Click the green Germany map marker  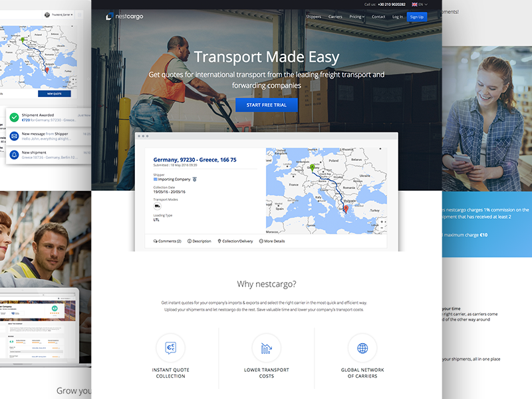tap(313, 167)
